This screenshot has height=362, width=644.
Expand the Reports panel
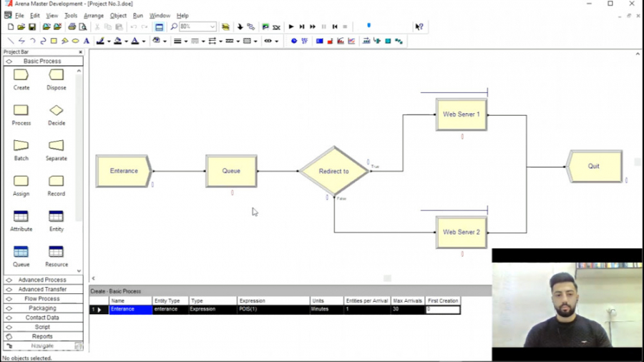[43, 336]
